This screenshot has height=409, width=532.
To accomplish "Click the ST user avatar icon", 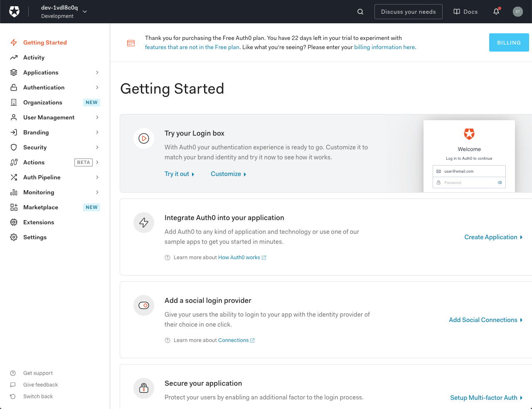I will tap(517, 11).
